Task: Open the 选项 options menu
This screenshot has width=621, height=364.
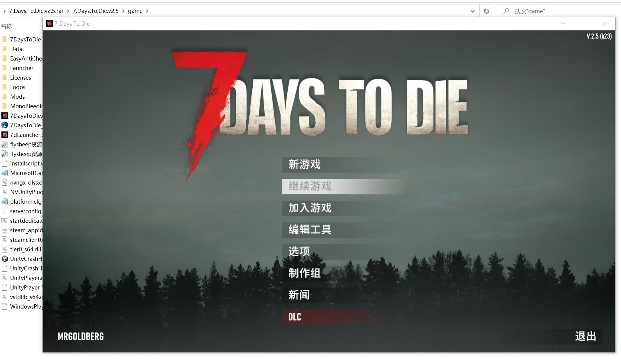Action: pos(299,251)
